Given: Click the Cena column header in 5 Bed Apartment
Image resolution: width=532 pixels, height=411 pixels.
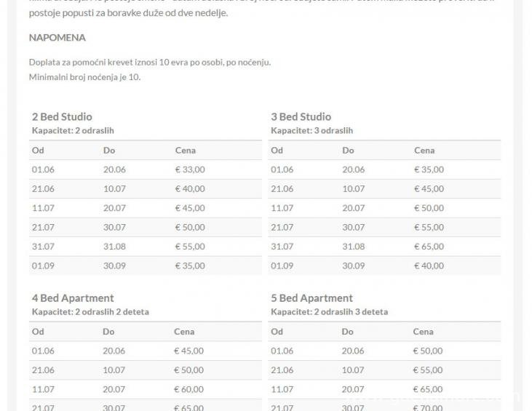Looking at the screenshot, I should [424, 332].
